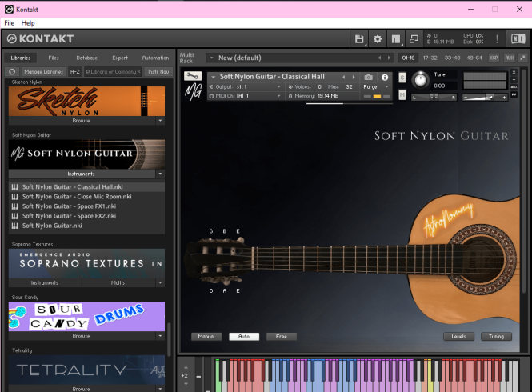Open the multi rack preset dropdown arrow

pyautogui.click(x=212, y=58)
